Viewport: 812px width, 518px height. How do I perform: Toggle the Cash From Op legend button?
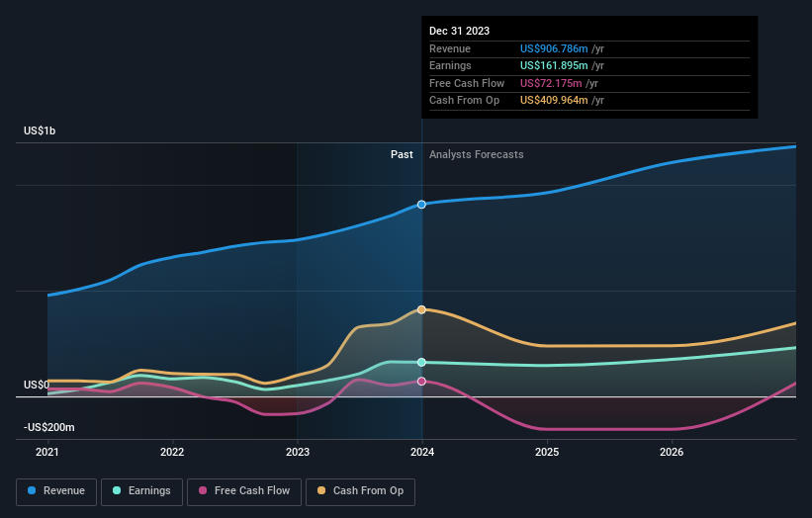(x=360, y=491)
